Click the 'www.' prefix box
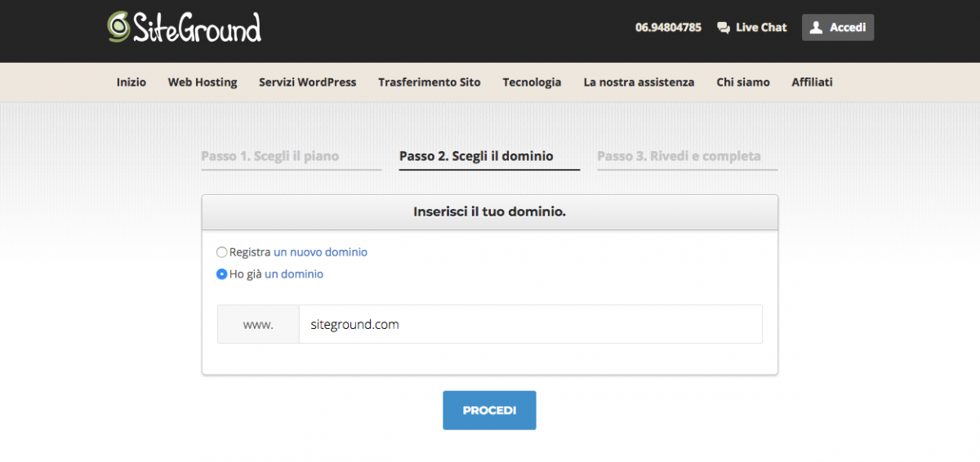980x462 pixels. pyautogui.click(x=258, y=324)
